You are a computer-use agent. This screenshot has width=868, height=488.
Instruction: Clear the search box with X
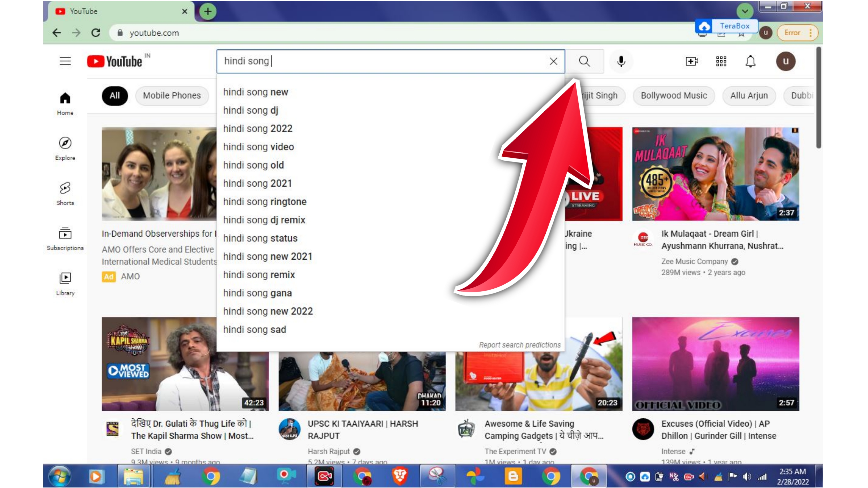click(553, 61)
